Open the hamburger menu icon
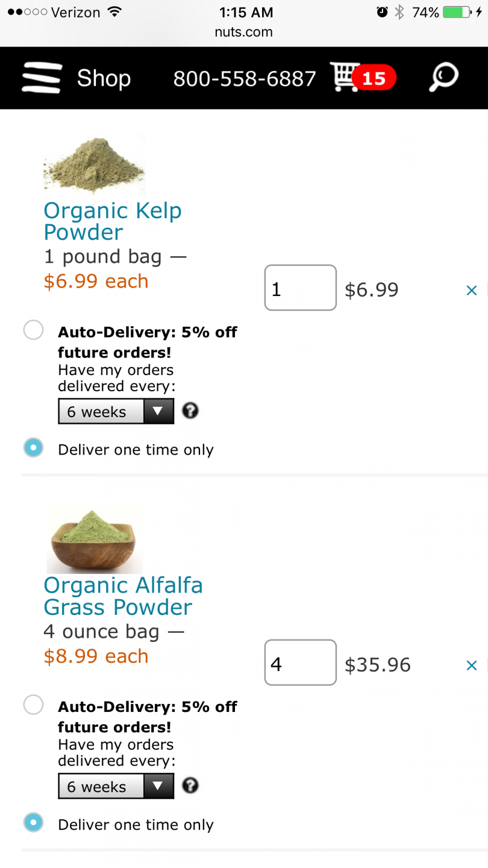The image size is (488, 868). [x=42, y=78]
